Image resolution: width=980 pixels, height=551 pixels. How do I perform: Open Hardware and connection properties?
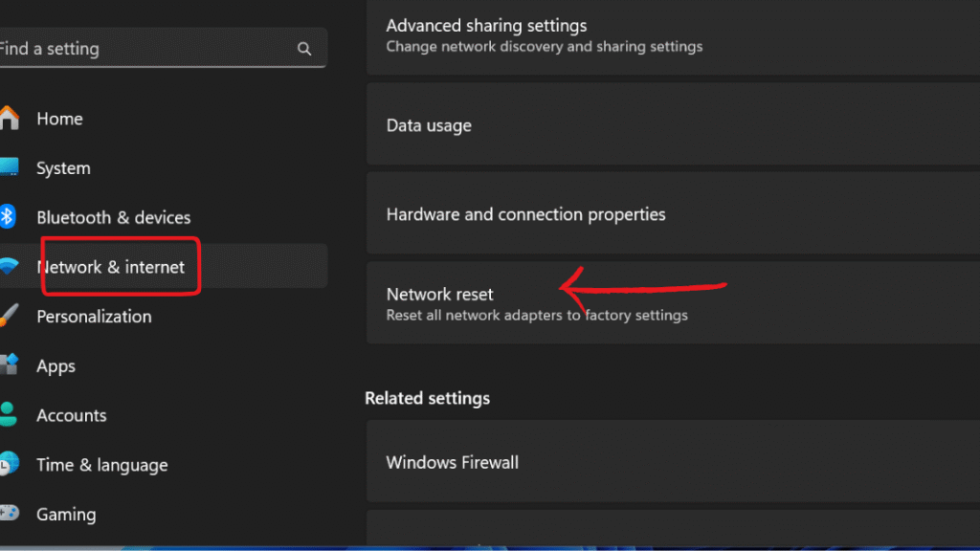click(673, 213)
